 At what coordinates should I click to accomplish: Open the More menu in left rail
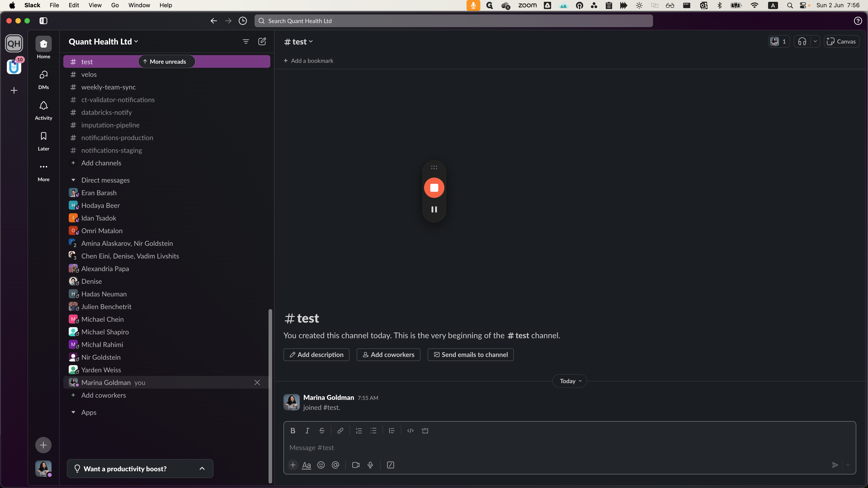(43, 172)
